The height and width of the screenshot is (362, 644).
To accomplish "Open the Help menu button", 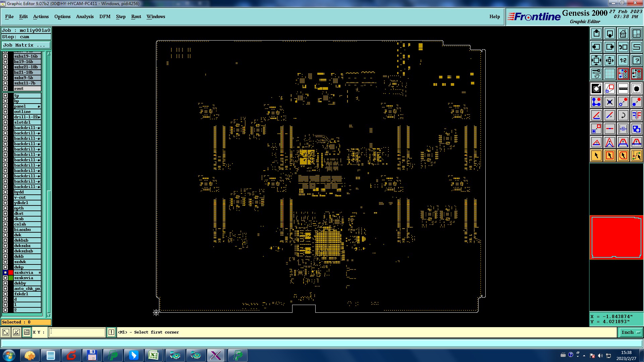I will 494,16.
